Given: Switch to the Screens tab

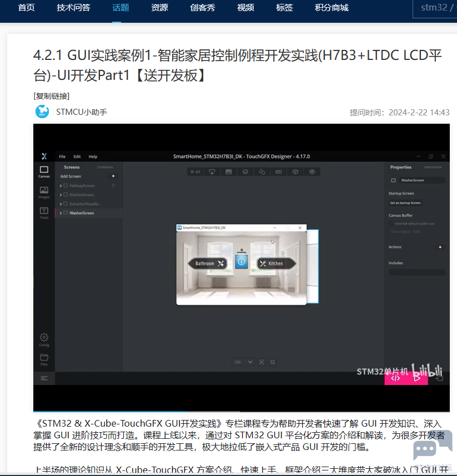Looking at the screenshot, I should click(72, 167).
